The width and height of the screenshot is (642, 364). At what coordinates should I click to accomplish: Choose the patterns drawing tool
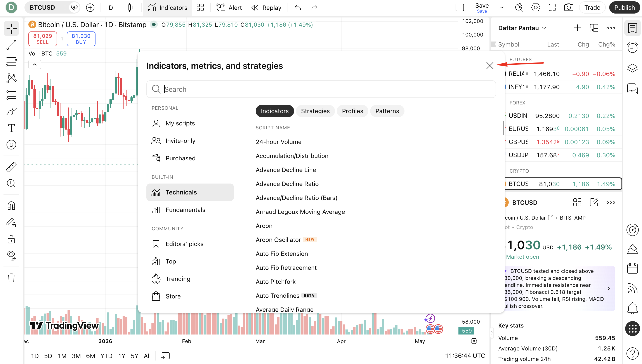(11, 78)
